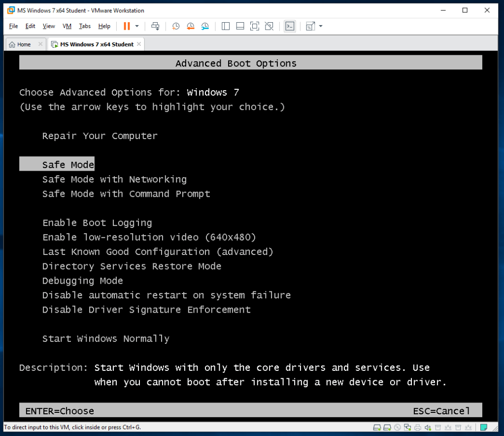Screen dimensions: 504x436
Task: Click the Advanced Boot Options header bar
Action: click(x=251, y=63)
